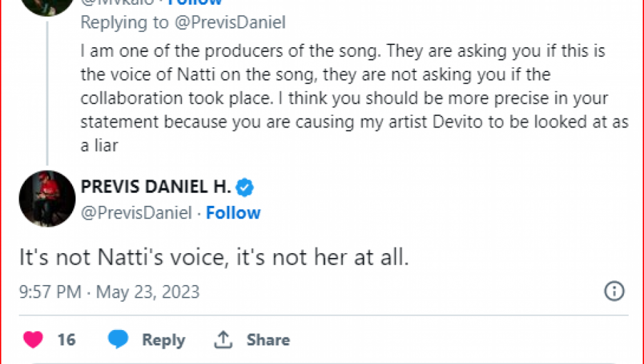The image size is (644, 364).
Task: Open the PREVIS DANIEL H. display name
Action: (156, 187)
